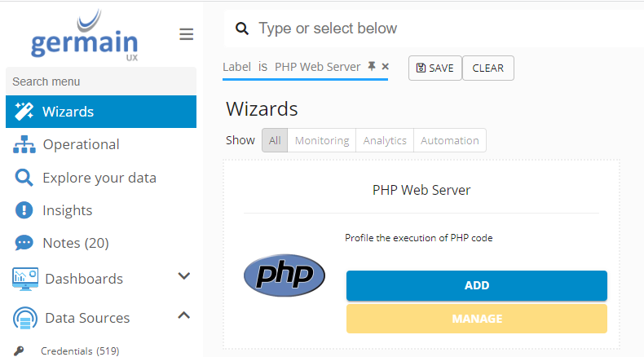Remove the PHP Web Server label filter
This screenshot has height=357, width=644.
386,67
